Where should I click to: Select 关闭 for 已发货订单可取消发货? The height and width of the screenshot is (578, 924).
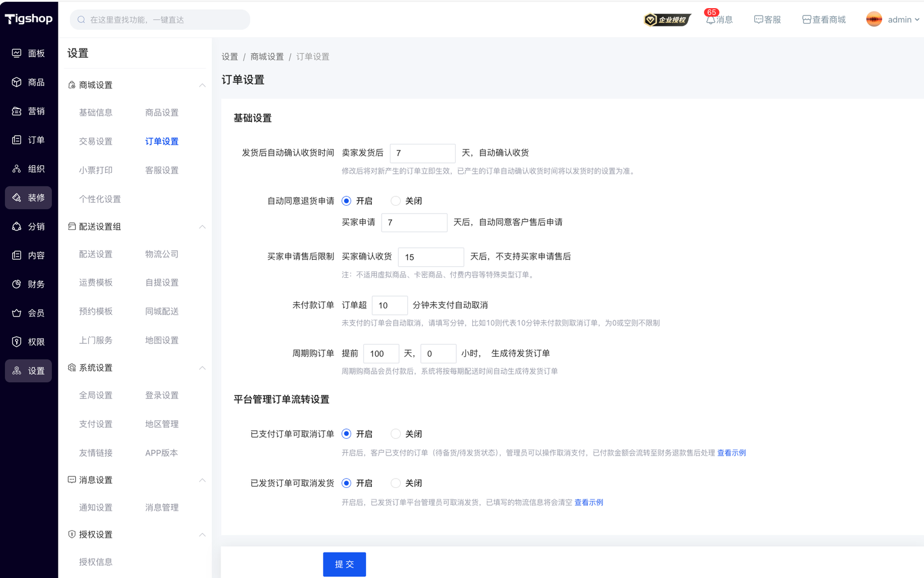396,483
